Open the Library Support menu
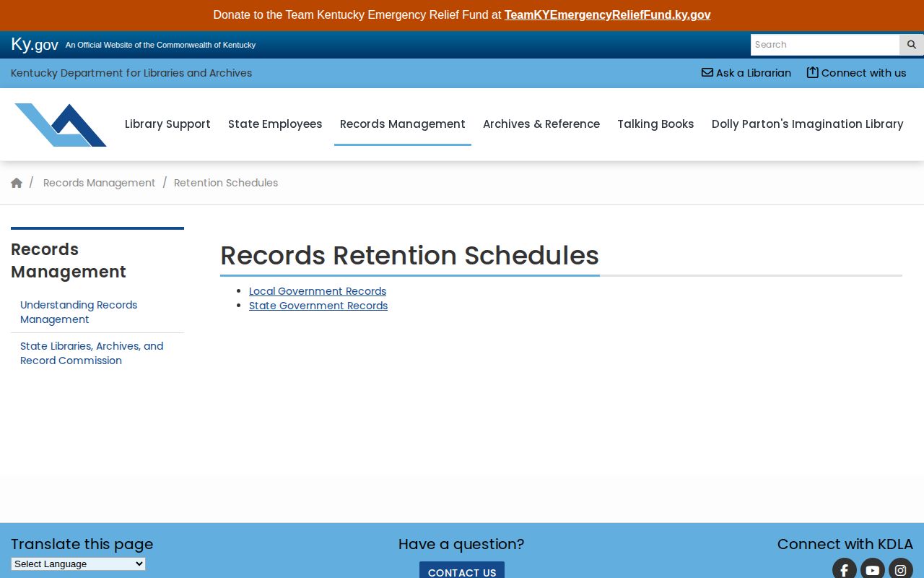The height and width of the screenshot is (578, 924). click(x=167, y=124)
